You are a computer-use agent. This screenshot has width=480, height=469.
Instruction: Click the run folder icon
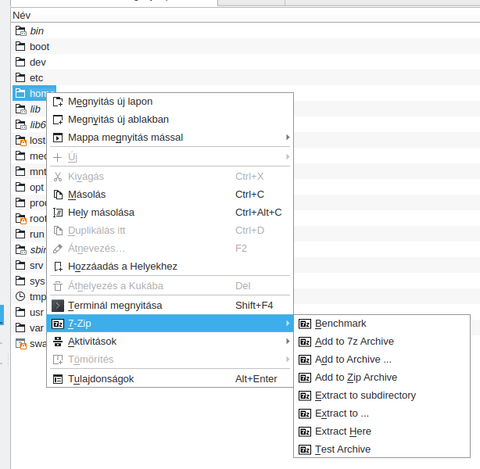[20, 234]
